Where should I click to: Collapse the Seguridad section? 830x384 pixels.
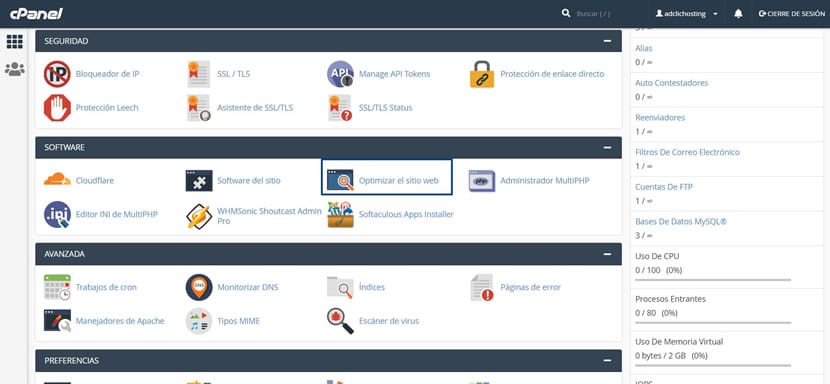coord(607,41)
